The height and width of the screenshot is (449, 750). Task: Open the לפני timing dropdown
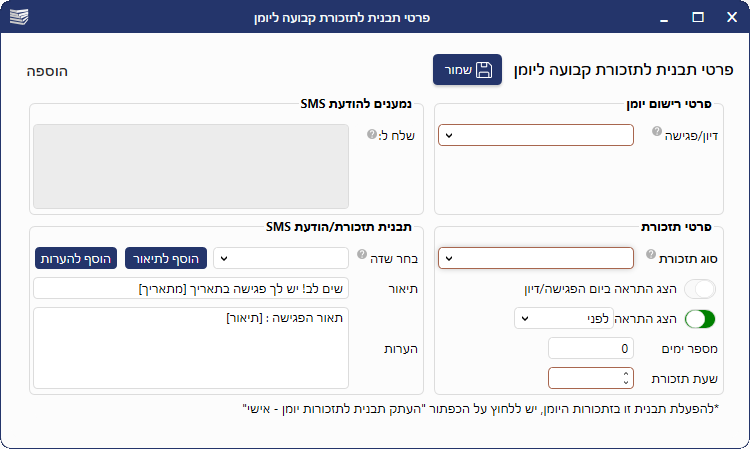pos(549,318)
